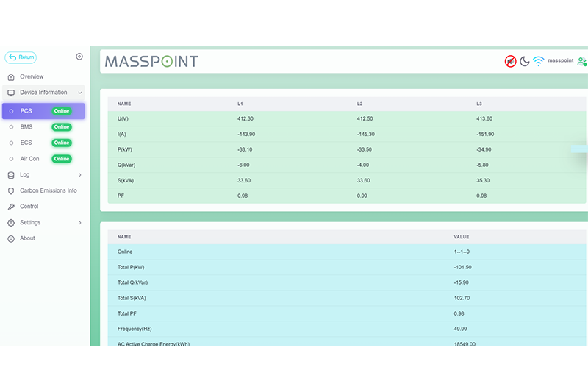588x392 pixels.
Task: Expand the Settings submenu
Action: coord(79,223)
